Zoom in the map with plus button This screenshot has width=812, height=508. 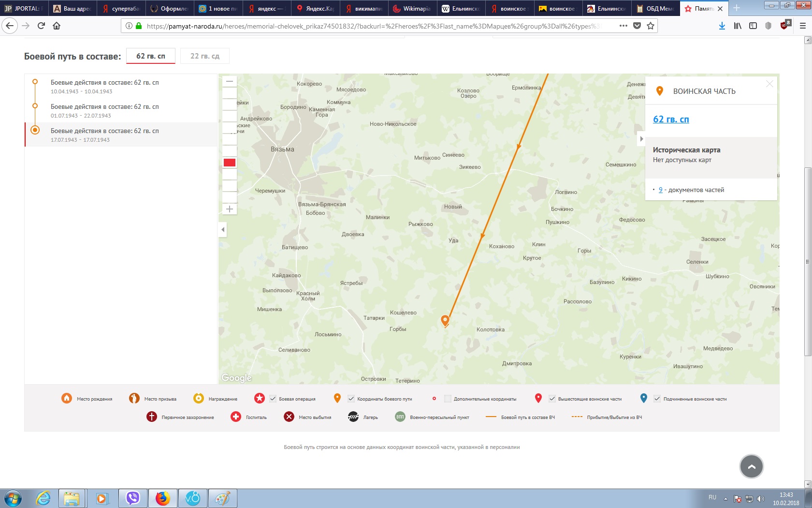230,209
